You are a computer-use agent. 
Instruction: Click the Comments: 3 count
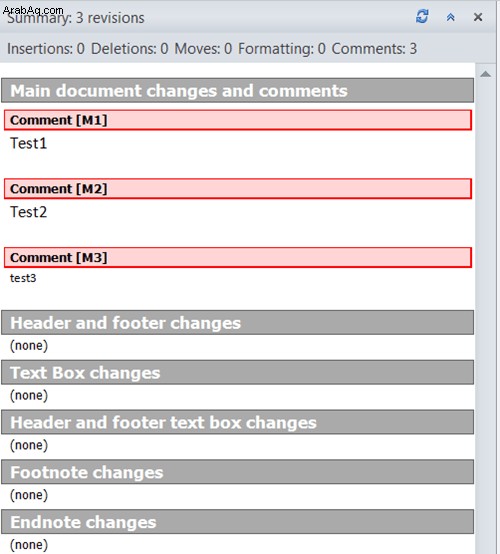[x=374, y=49]
